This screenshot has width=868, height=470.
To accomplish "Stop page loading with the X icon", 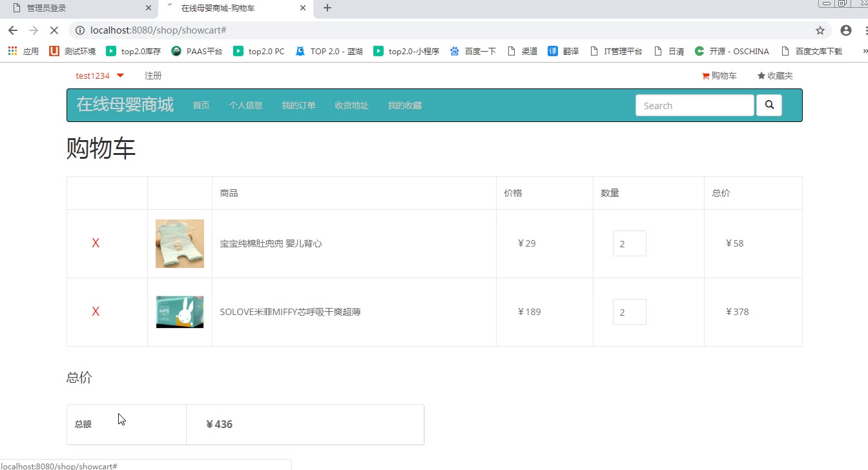I will (x=55, y=30).
